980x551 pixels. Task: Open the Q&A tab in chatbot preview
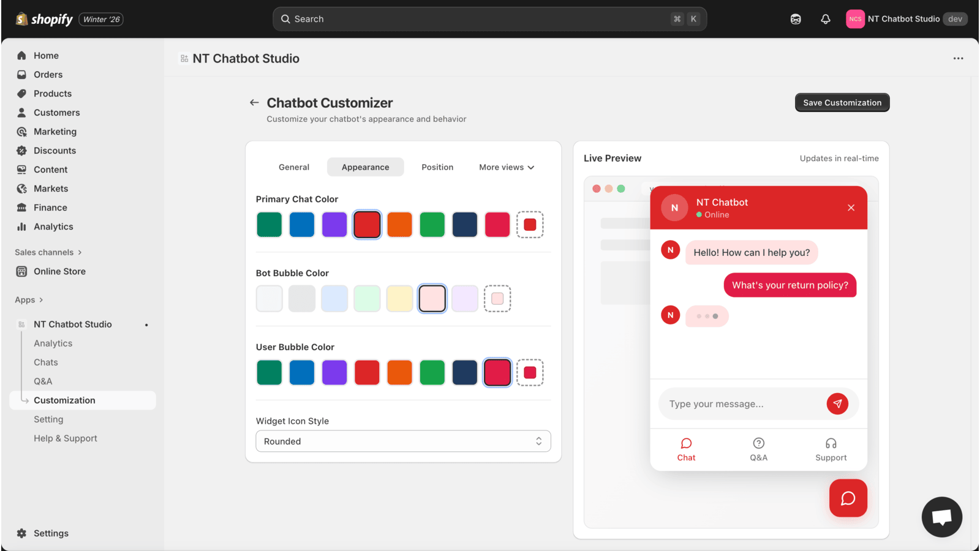758,449
